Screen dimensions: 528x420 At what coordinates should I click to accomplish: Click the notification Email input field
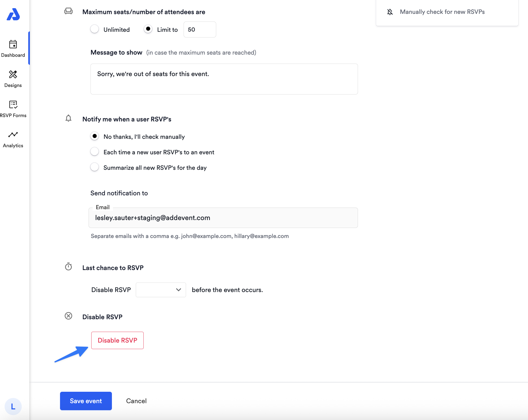coord(223,218)
